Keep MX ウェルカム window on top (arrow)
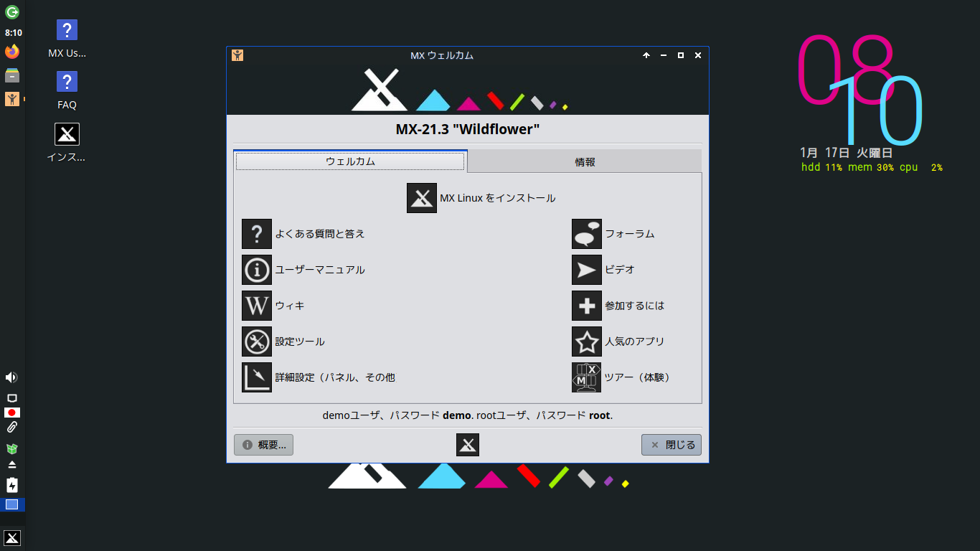The height and width of the screenshot is (551, 980). (x=646, y=55)
